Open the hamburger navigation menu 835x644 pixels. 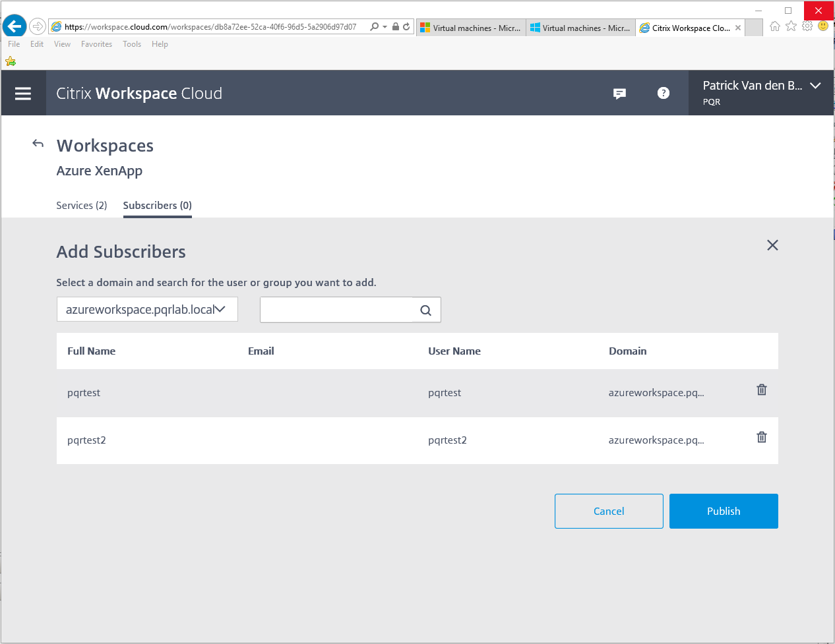pos(23,94)
